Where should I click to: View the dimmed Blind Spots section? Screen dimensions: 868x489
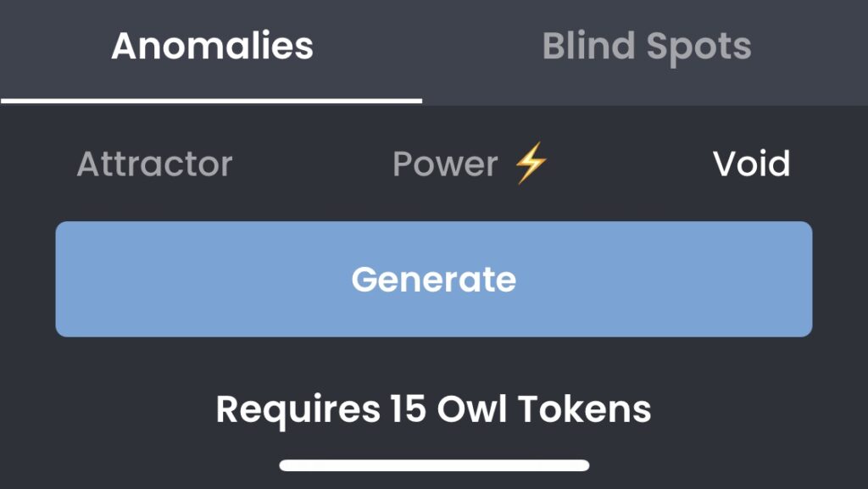tap(647, 47)
